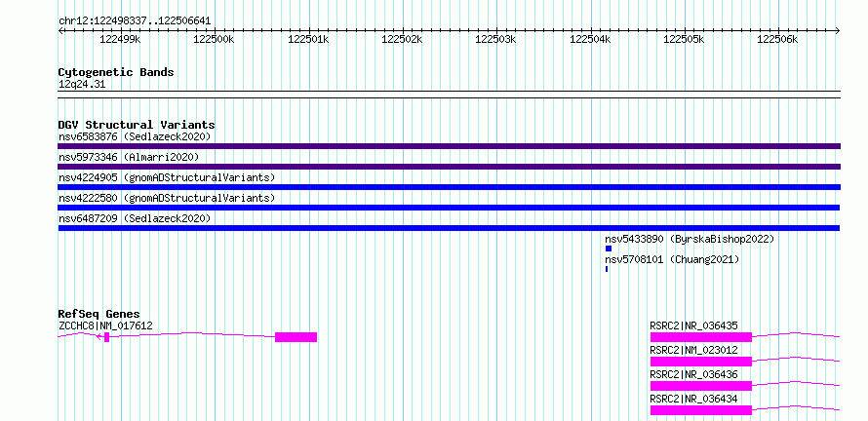868x421 pixels.
Task: Click the RefSeq Genes track title
Action: [x=99, y=314]
